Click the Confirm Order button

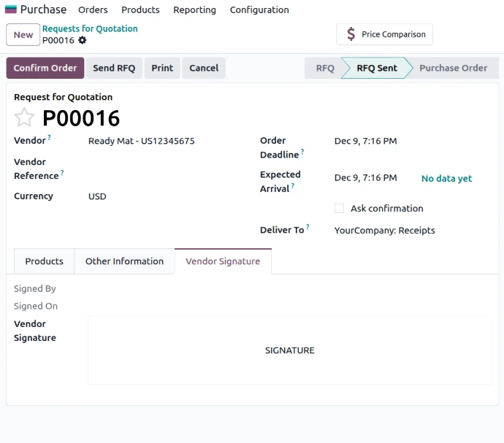45,68
